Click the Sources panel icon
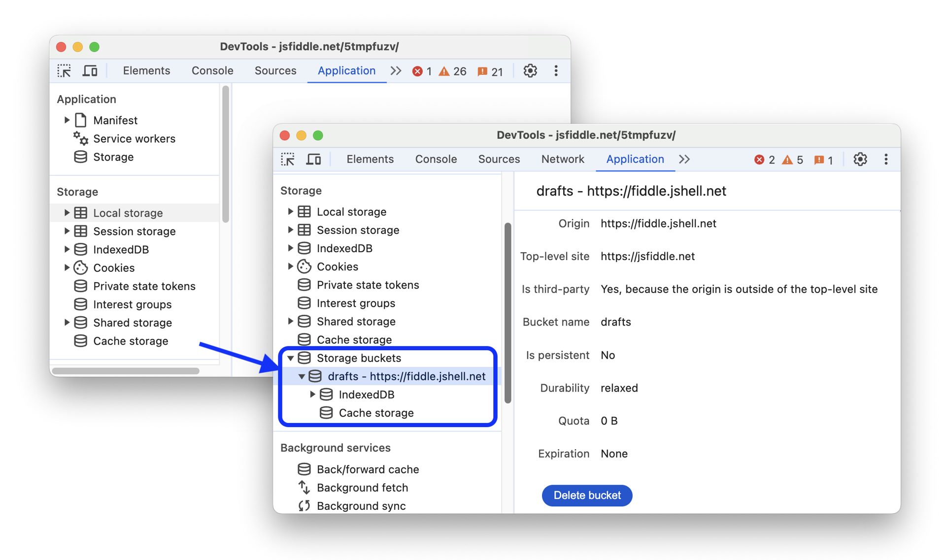946x560 pixels. [498, 159]
